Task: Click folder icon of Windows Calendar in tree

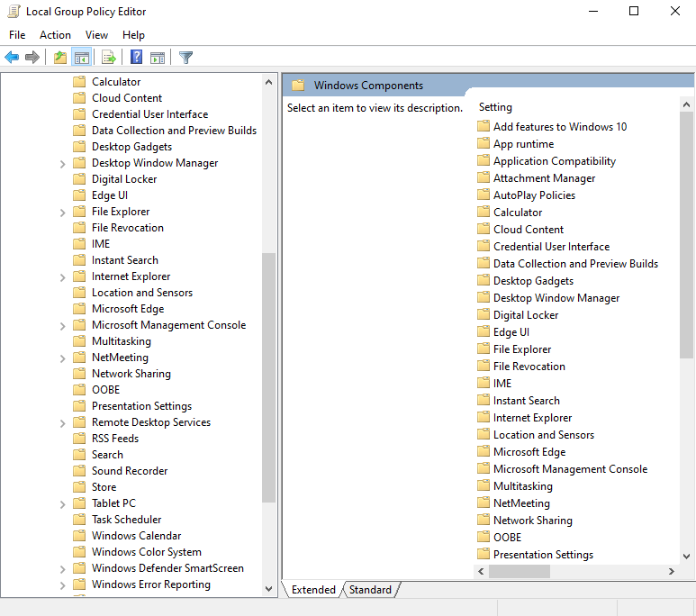Action: (x=79, y=536)
